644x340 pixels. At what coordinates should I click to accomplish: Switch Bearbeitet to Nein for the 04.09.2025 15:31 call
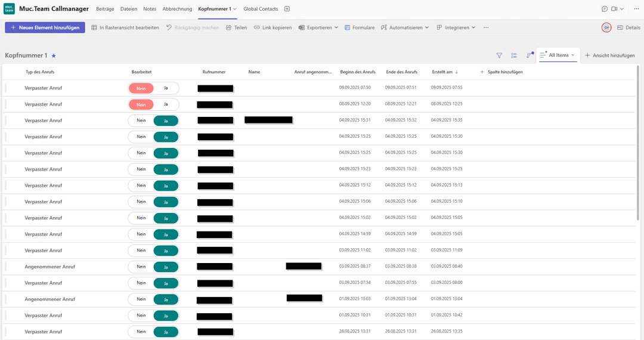(141, 120)
